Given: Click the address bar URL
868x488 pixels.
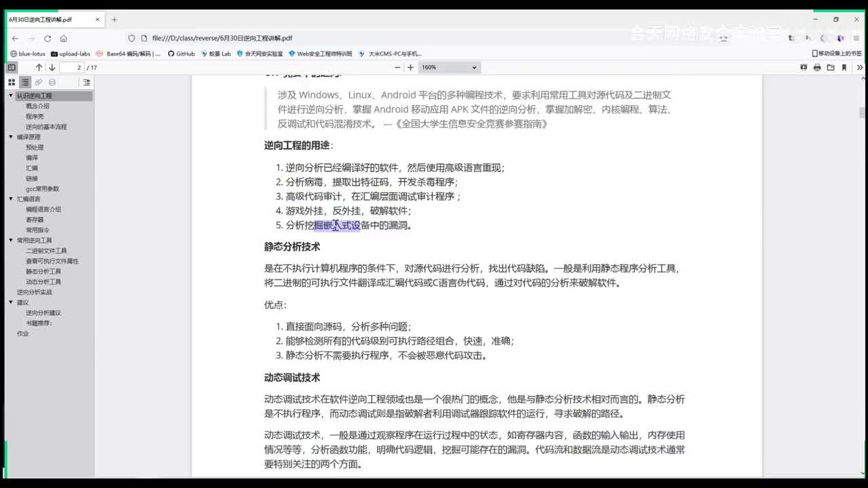Looking at the screenshot, I should (222, 39).
